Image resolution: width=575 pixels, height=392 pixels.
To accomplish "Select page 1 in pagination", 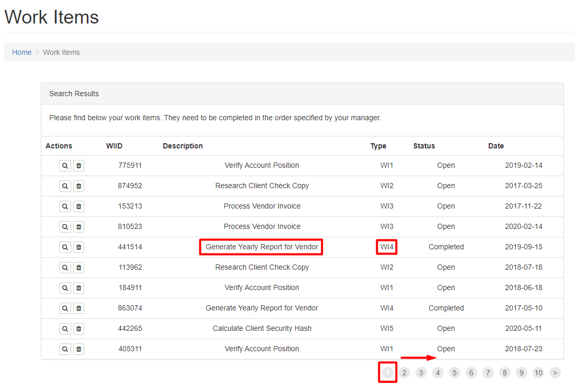I will (x=388, y=373).
